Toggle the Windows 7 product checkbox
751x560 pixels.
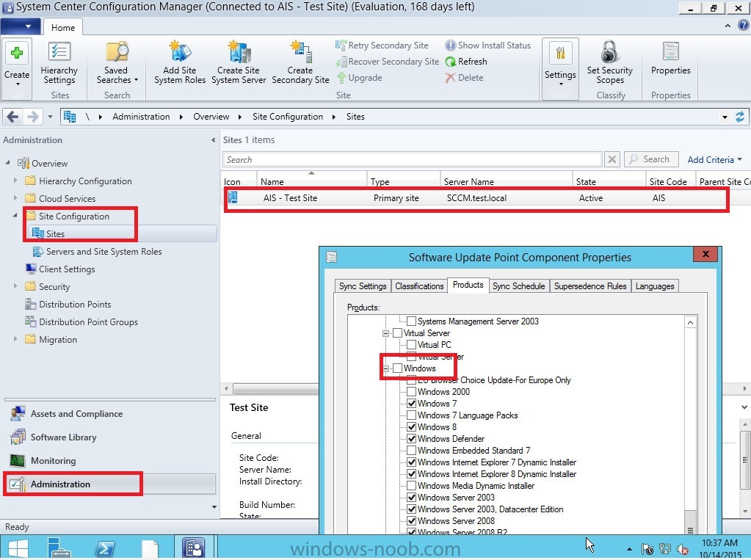click(x=411, y=404)
